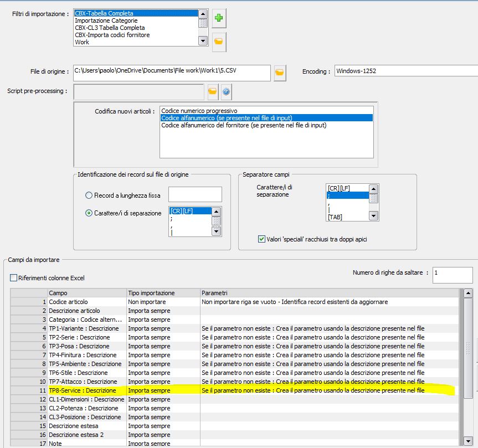
Task: Browse for source file with folder icon
Action: point(280,72)
